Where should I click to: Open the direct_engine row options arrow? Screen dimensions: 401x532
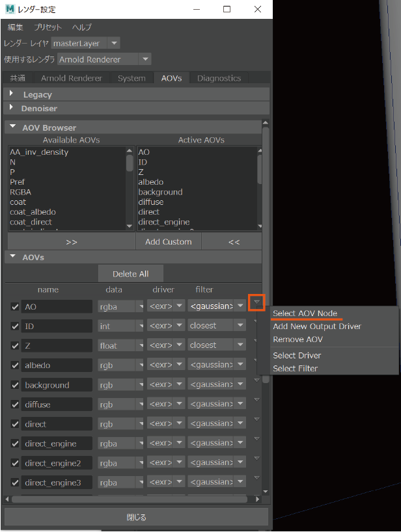256,439
